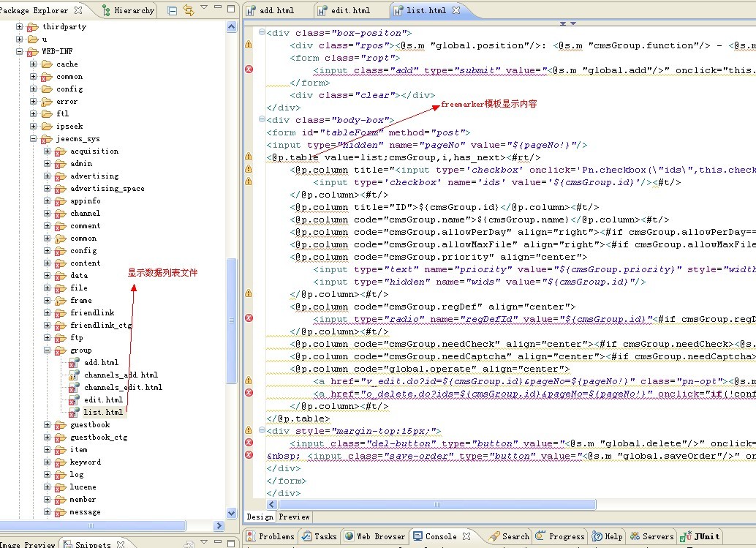Close the list.html editor tab

[456, 10]
